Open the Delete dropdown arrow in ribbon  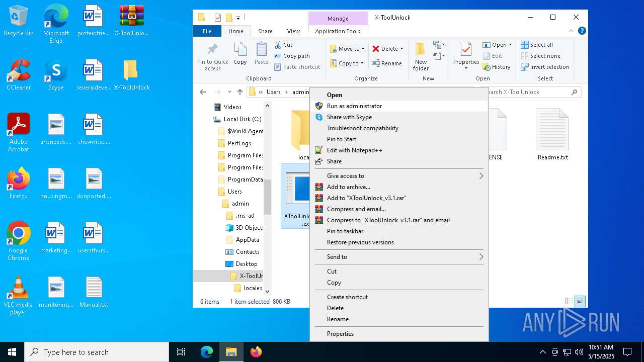(401, 49)
